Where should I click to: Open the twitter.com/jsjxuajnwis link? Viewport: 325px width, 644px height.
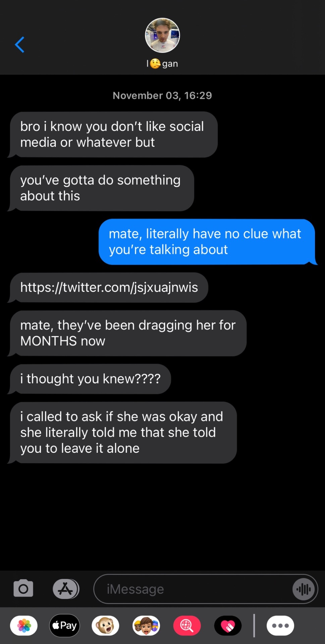click(109, 287)
